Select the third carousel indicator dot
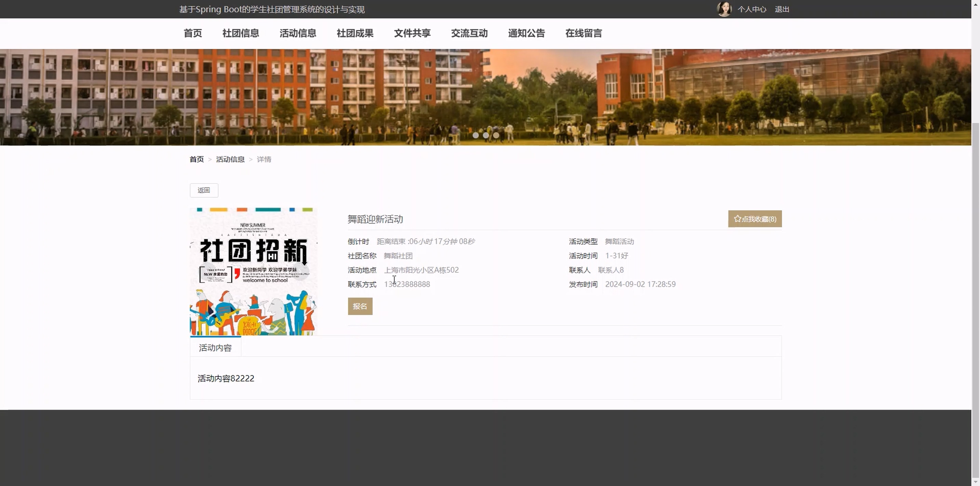 point(496,135)
